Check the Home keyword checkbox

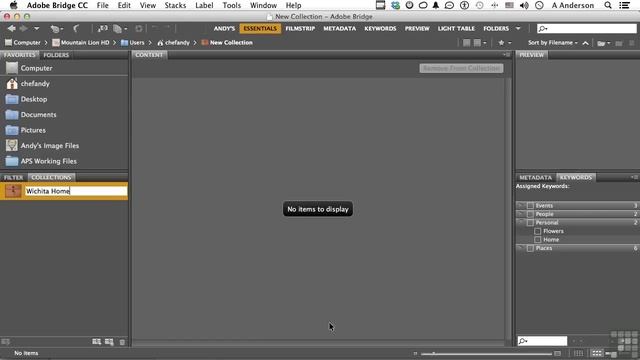pos(538,240)
